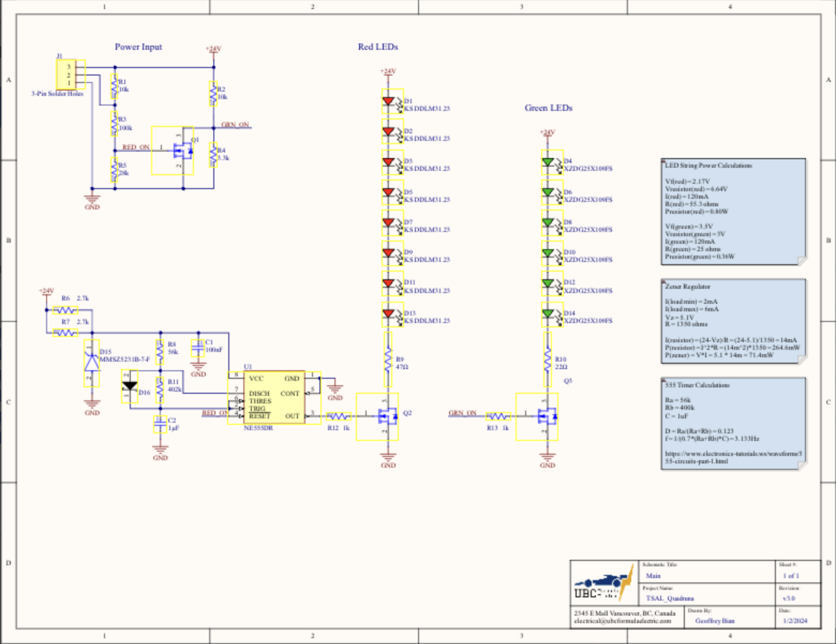This screenshot has height=644, width=836.
Task: Click the R13 1k gate resistor
Action: click(x=498, y=416)
